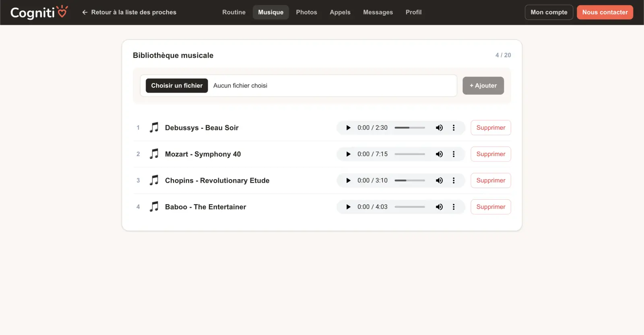Delete Baboo - The Entertainer with Supprimer
644x335 pixels.
point(491,207)
